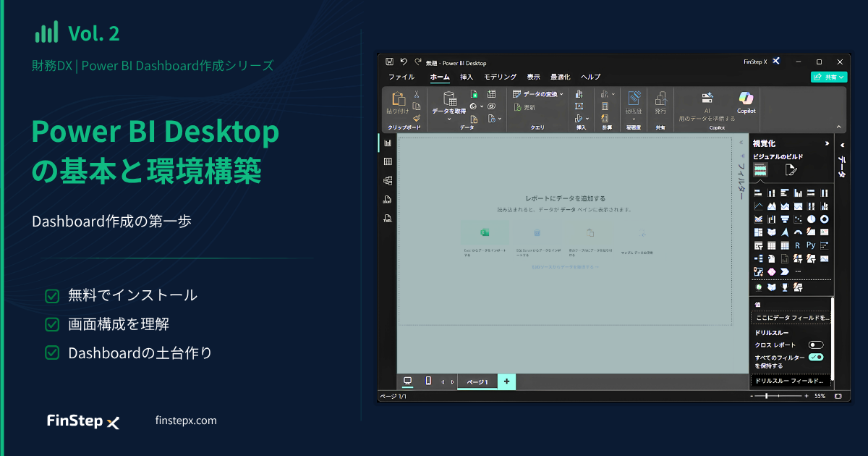Viewport: 868px width, 456px height.
Task: Add a new page with plus button
Action: tap(506, 381)
